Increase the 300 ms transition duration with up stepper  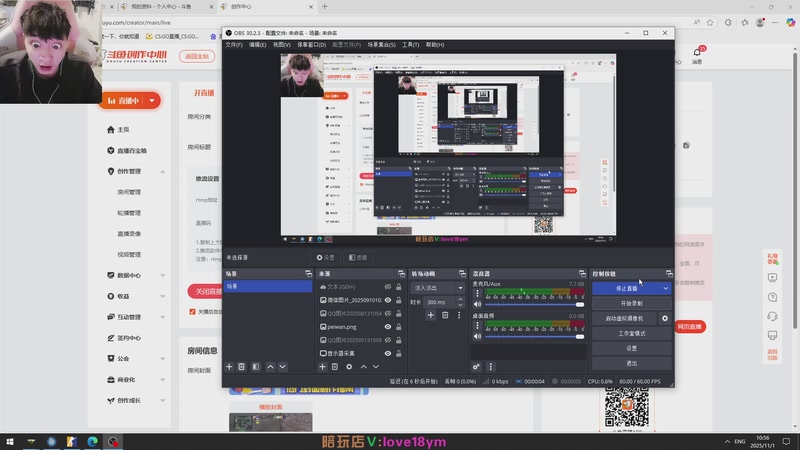(460, 299)
